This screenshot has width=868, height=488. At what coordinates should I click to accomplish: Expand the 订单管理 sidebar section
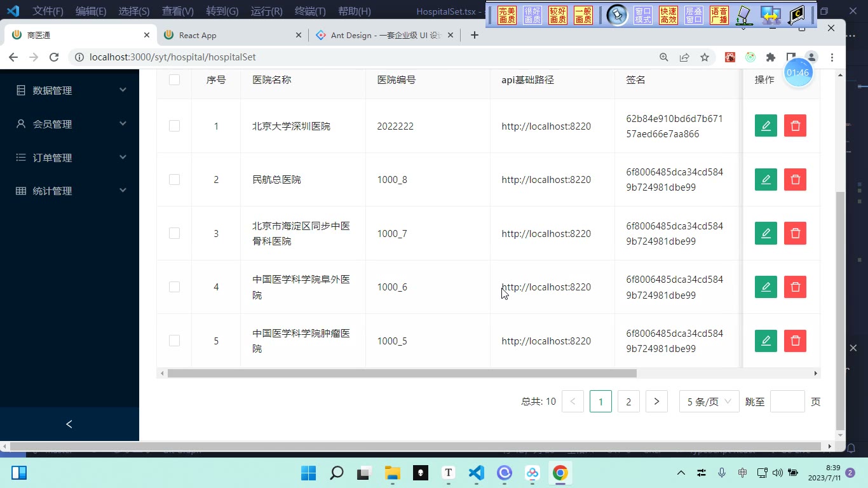click(69, 158)
